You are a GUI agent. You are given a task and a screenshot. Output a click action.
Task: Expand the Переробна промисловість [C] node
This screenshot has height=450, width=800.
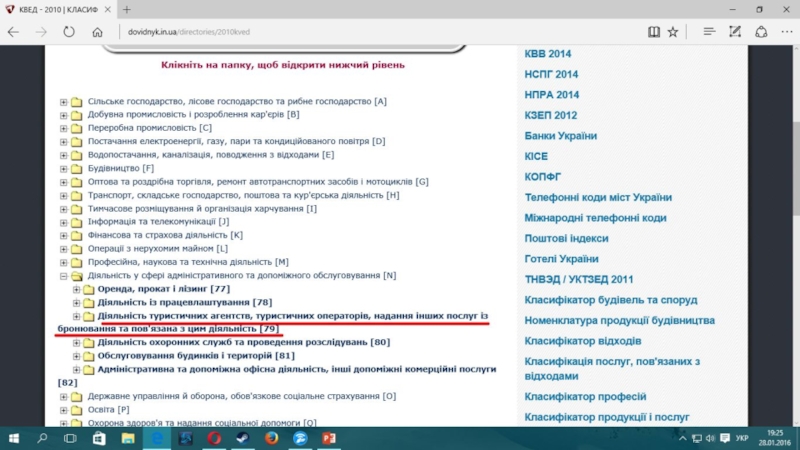[63, 128]
